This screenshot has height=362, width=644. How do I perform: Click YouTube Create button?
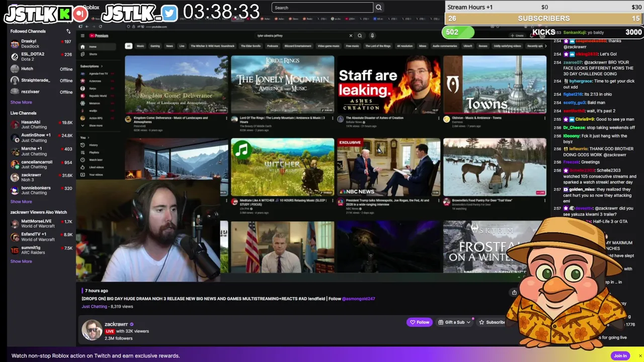[517, 36]
